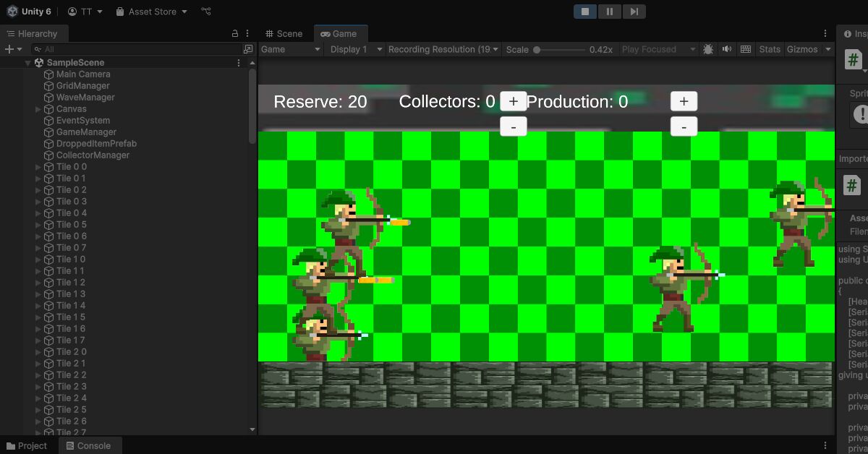The height and width of the screenshot is (454, 868).
Task: Click the bug debugger icon in Game toolbar
Action: tap(707, 49)
